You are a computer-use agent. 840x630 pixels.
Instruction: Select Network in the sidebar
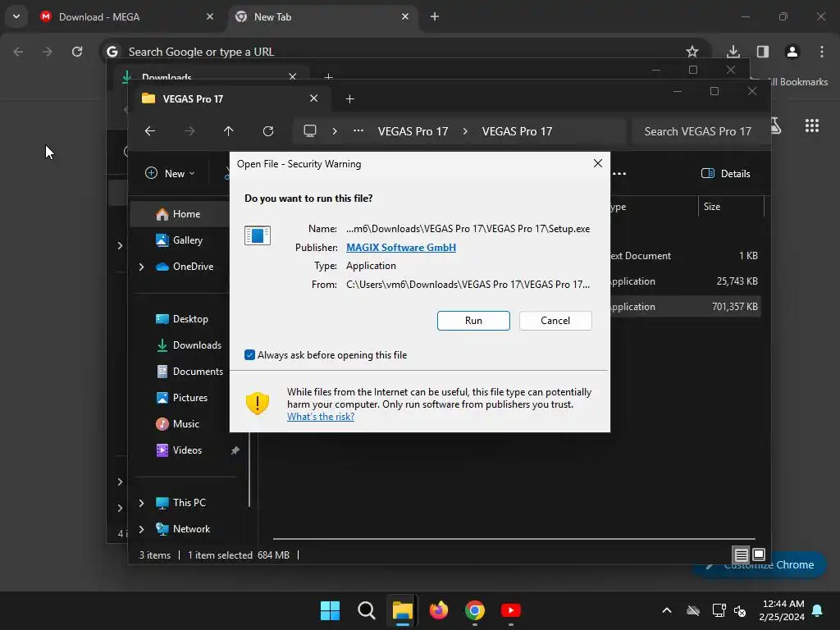tap(183, 529)
